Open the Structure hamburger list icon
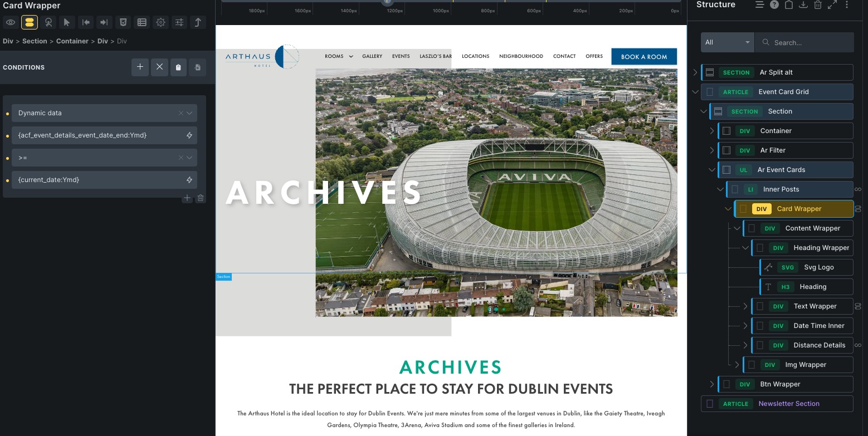This screenshot has width=868, height=436. click(x=759, y=4)
